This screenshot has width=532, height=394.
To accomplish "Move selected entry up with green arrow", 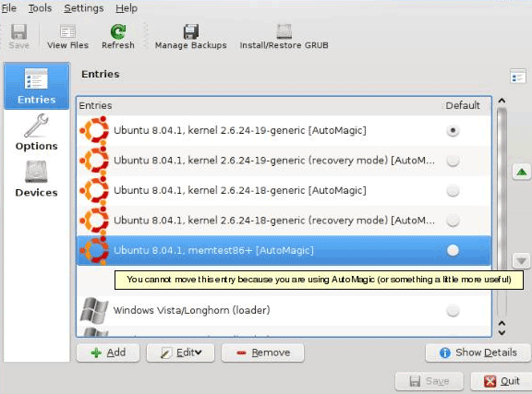I will pyautogui.click(x=521, y=172).
